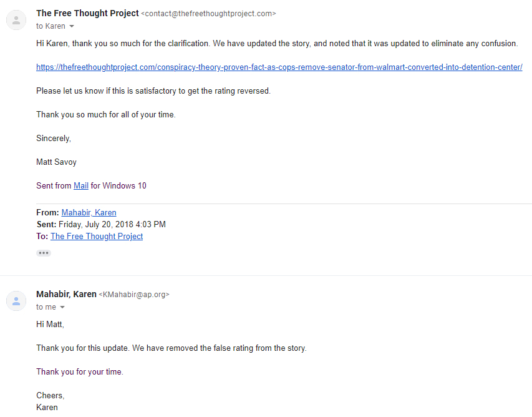This screenshot has width=532, height=417.
Task: Open the thefreethoughtproject.com Walmart detention center link
Action: (279, 67)
